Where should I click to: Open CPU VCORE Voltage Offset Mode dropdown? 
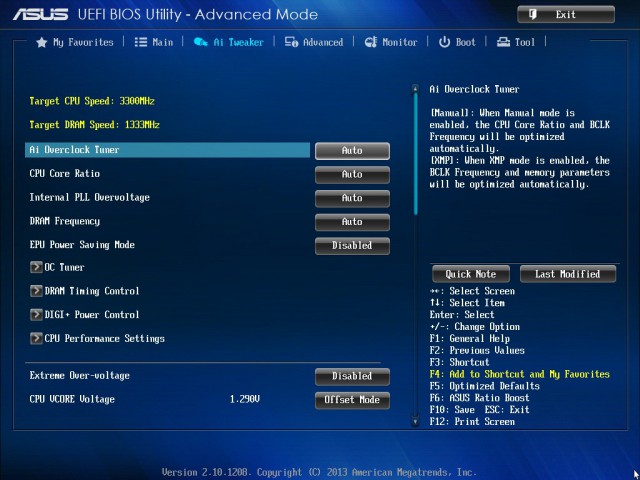[x=352, y=400]
